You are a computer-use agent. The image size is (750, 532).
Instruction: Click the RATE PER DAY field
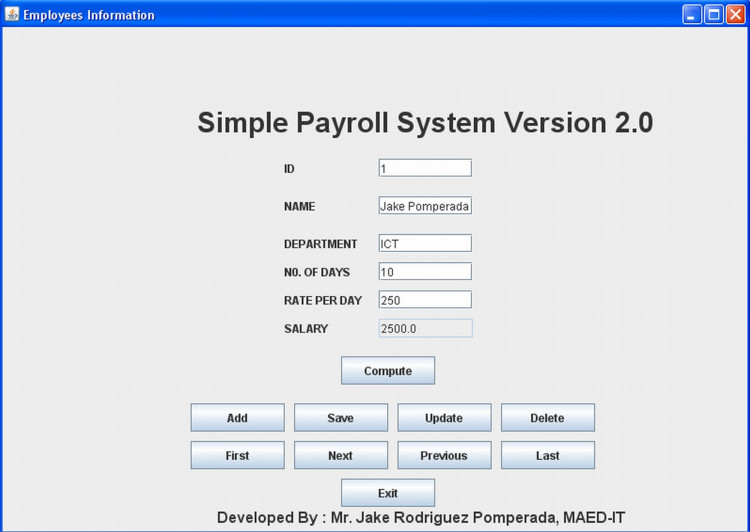pyautogui.click(x=425, y=299)
